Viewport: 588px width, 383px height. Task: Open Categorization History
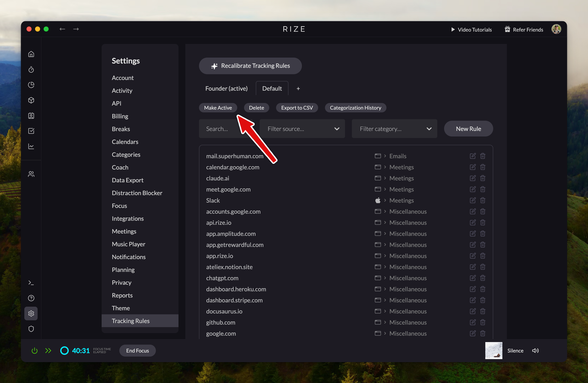click(x=355, y=108)
